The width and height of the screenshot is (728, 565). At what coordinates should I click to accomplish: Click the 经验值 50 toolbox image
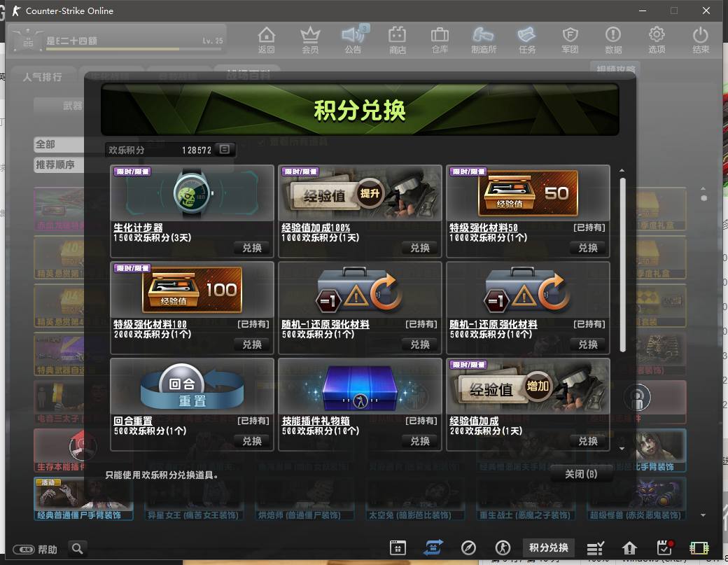click(x=528, y=193)
